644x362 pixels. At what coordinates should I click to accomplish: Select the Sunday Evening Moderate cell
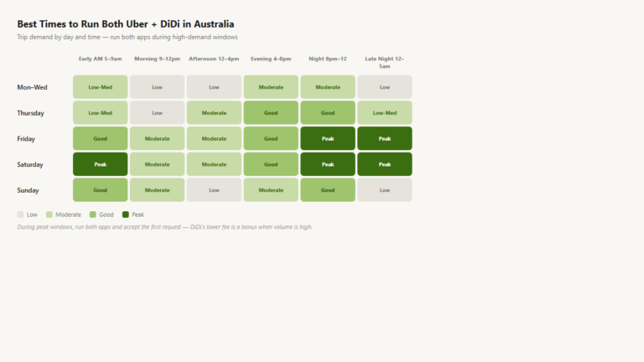271,190
